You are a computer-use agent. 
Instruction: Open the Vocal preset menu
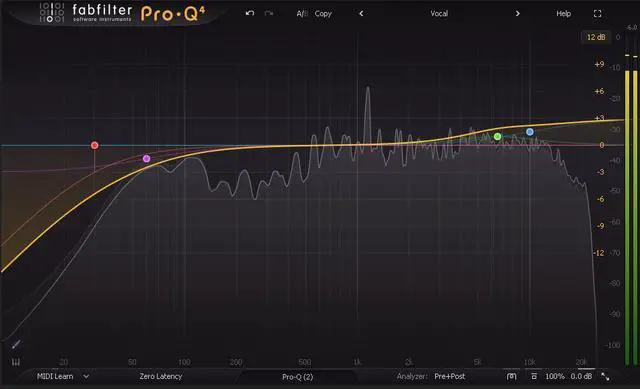(439, 13)
